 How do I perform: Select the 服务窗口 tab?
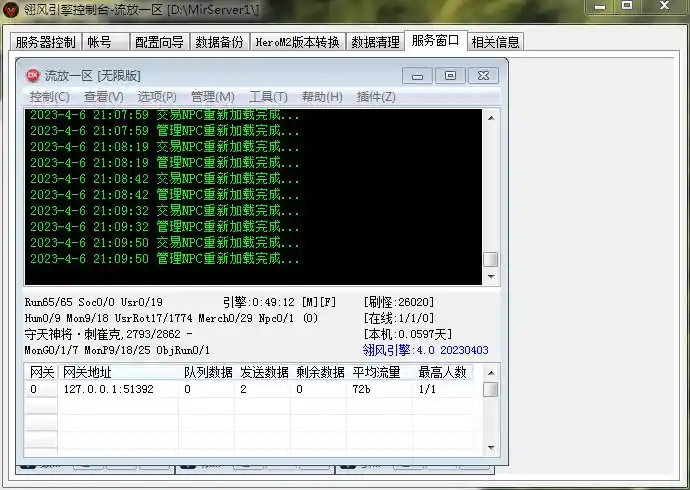435,40
